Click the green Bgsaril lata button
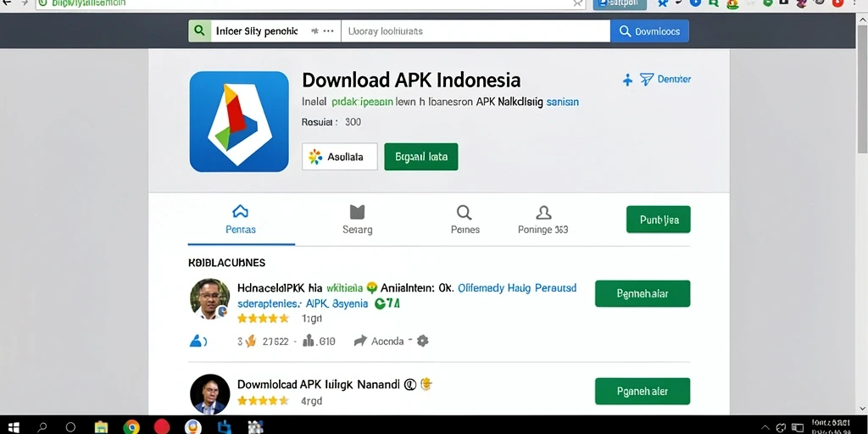Image resolution: width=868 pixels, height=434 pixels. click(x=420, y=157)
